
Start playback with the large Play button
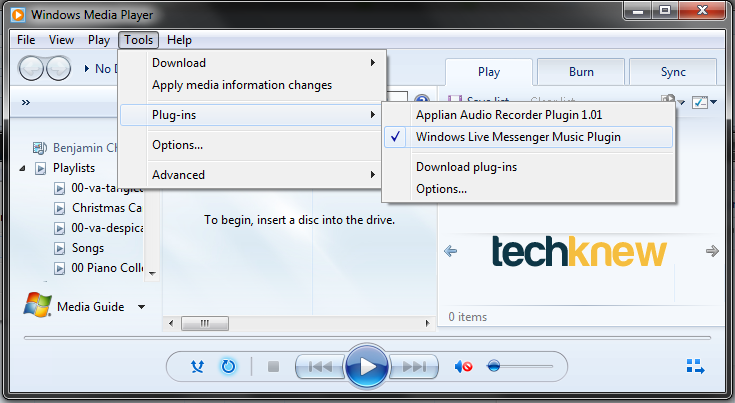tap(367, 367)
